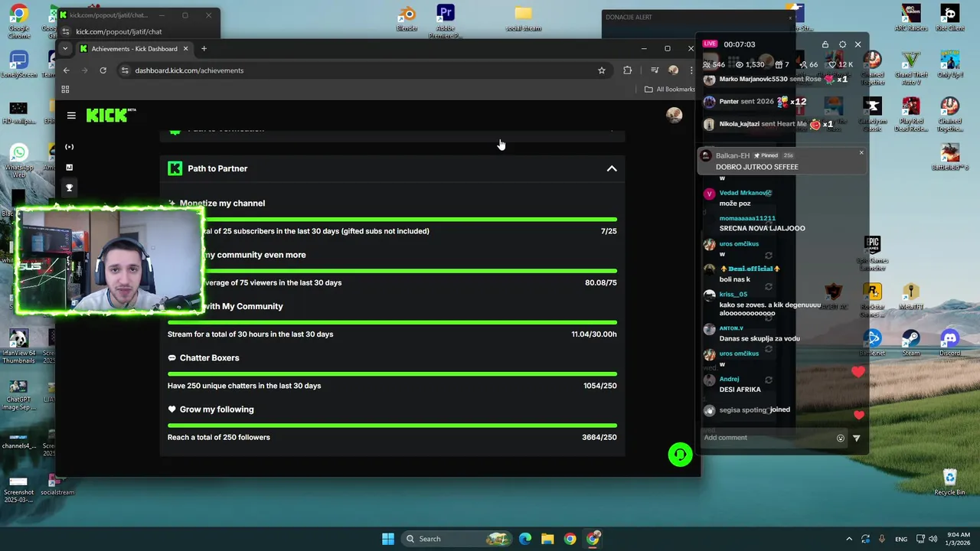The image size is (980, 551).
Task: Dismiss the pinned Balkan-EH message
Action: click(x=861, y=153)
